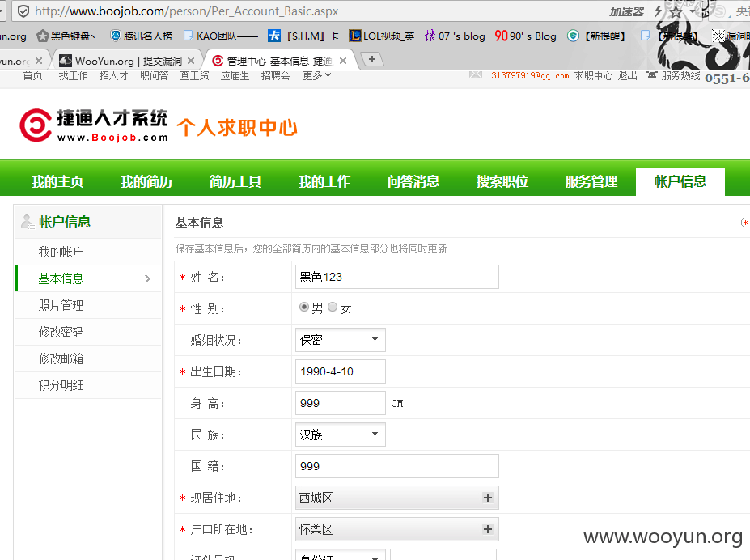The width and height of the screenshot is (750, 560).
Task: Go to 服务管理 tab
Action: 591,182
